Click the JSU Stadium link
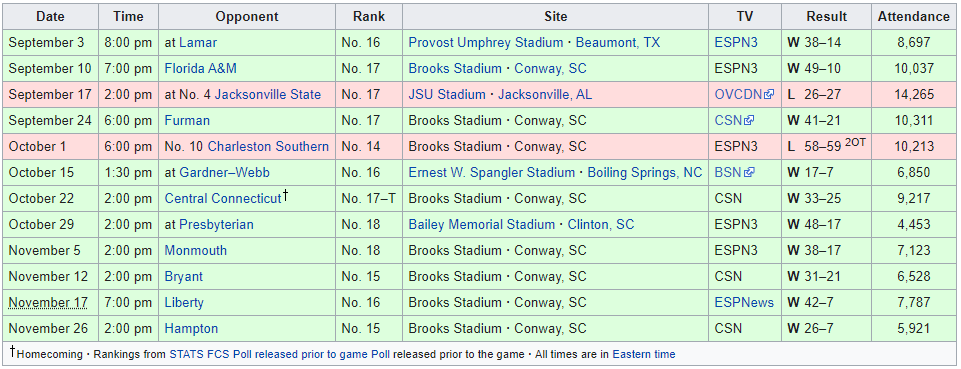 click(x=447, y=94)
